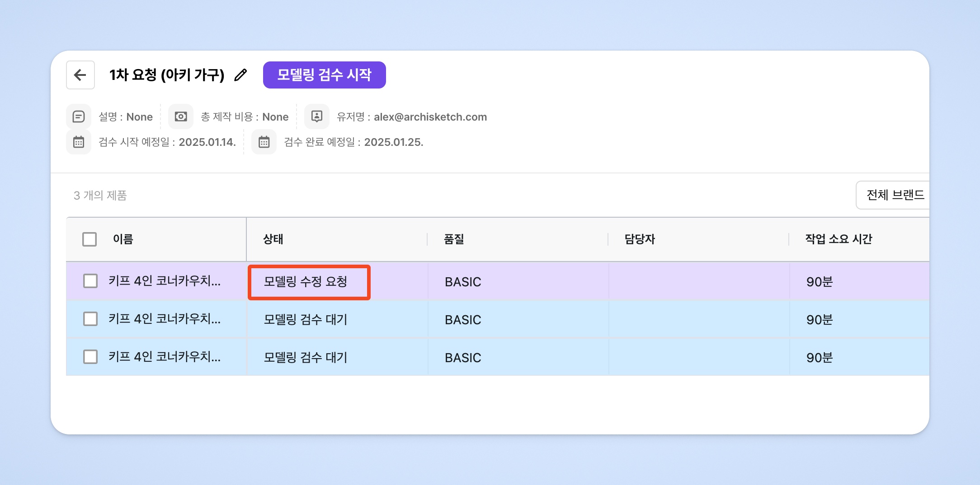This screenshot has width=980, height=485.
Task: Click the 담당자 column header
Action: coord(640,239)
